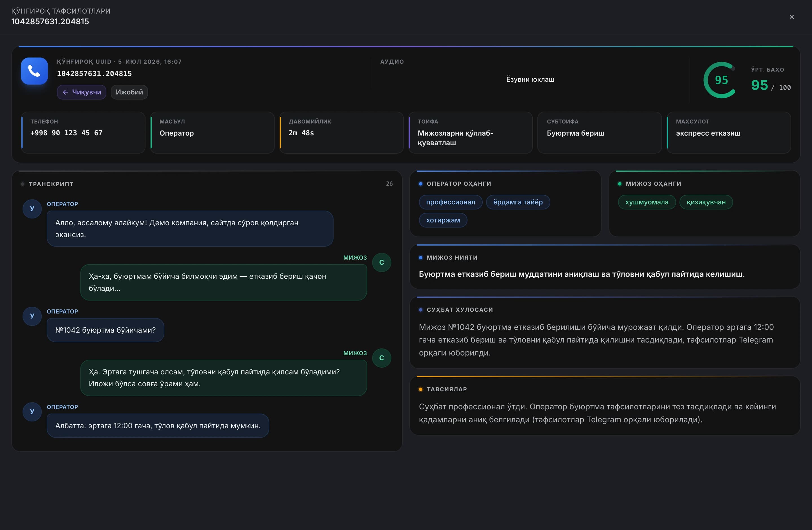The height and width of the screenshot is (530, 812).
Task: Click the қизиқувчан customer tone tag
Action: point(706,202)
